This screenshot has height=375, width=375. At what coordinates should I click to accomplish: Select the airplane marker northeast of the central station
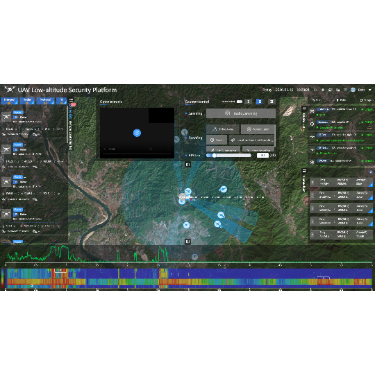click(223, 190)
